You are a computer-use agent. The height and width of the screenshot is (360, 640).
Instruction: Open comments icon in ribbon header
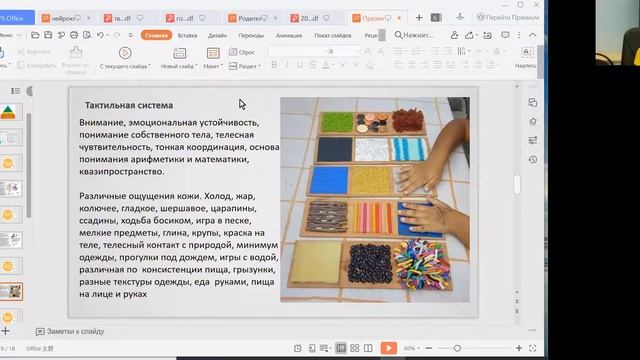point(505,35)
